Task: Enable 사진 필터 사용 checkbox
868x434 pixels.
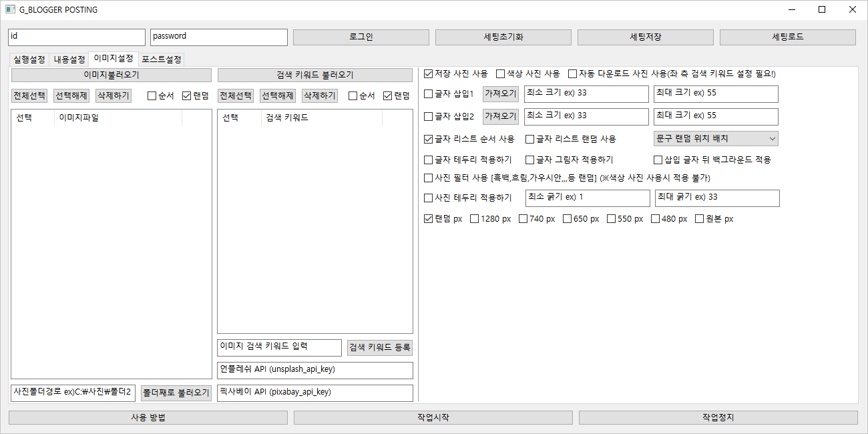Action: tap(429, 178)
